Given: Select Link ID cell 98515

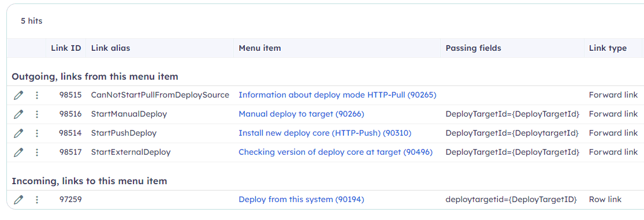Looking at the screenshot, I should [x=70, y=95].
